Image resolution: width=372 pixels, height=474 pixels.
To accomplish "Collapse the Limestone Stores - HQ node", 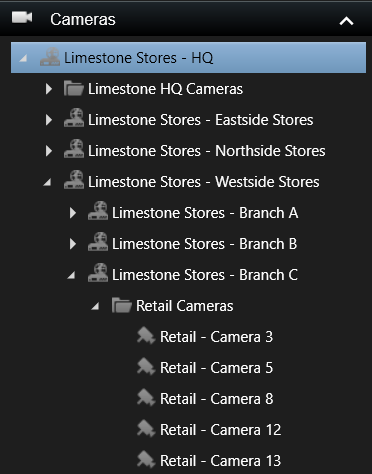I will [23, 59].
